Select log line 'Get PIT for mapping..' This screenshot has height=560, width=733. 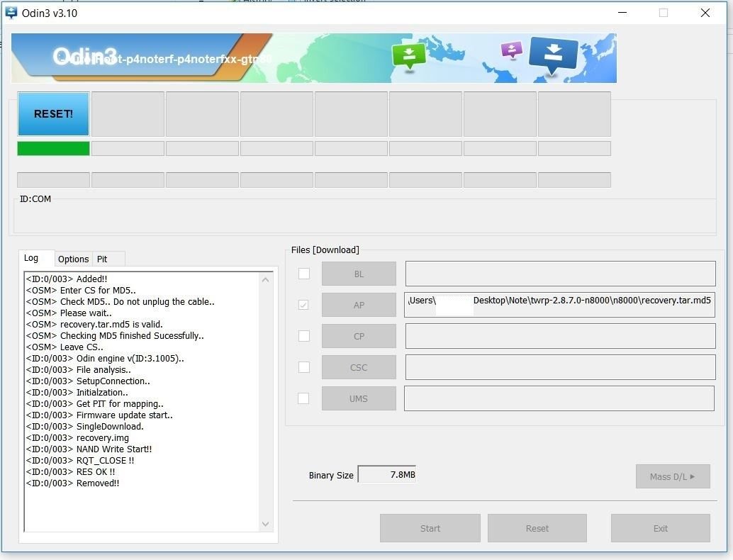(94, 404)
